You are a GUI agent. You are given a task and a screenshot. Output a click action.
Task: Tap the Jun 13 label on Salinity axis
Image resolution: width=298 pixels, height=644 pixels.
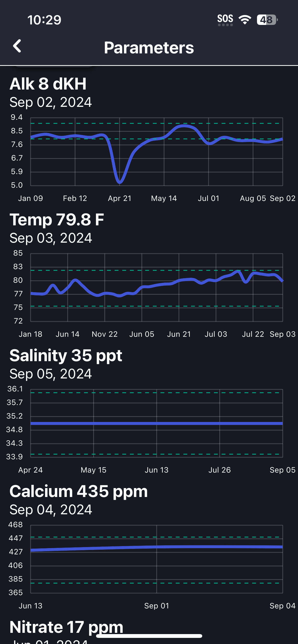[x=157, y=470]
